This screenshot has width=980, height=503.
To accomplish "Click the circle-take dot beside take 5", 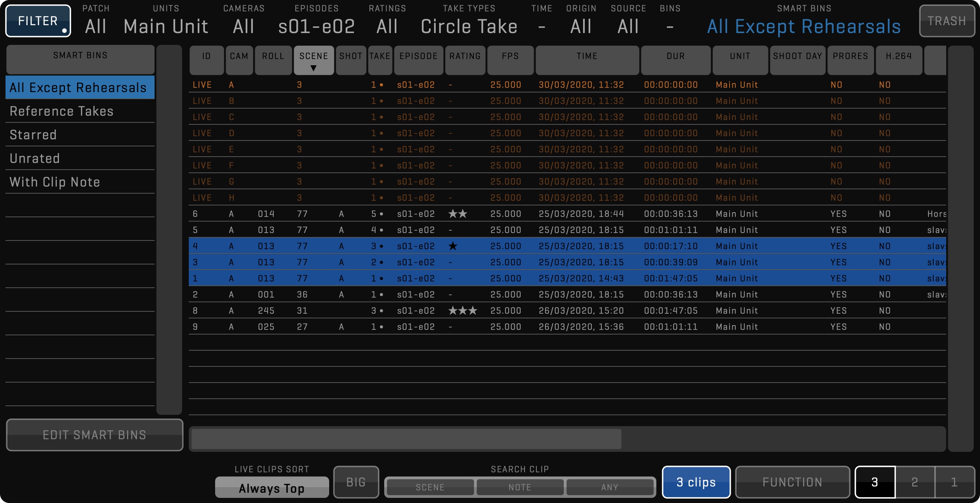I will click(382, 214).
